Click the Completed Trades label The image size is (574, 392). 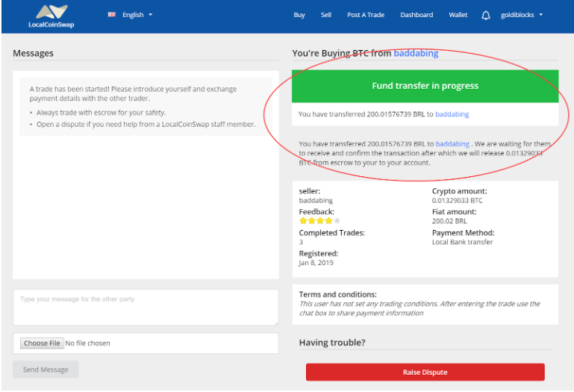click(331, 233)
